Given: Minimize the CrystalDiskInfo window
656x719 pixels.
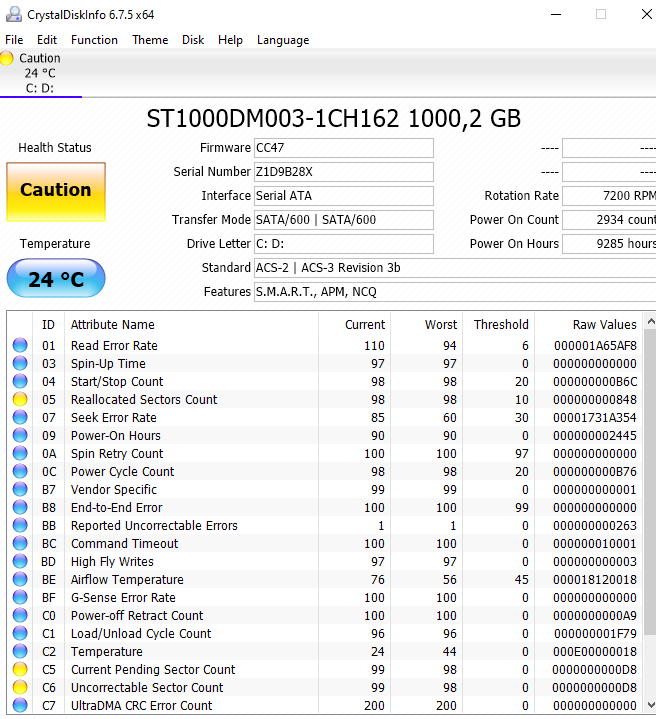Looking at the screenshot, I should click(556, 14).
